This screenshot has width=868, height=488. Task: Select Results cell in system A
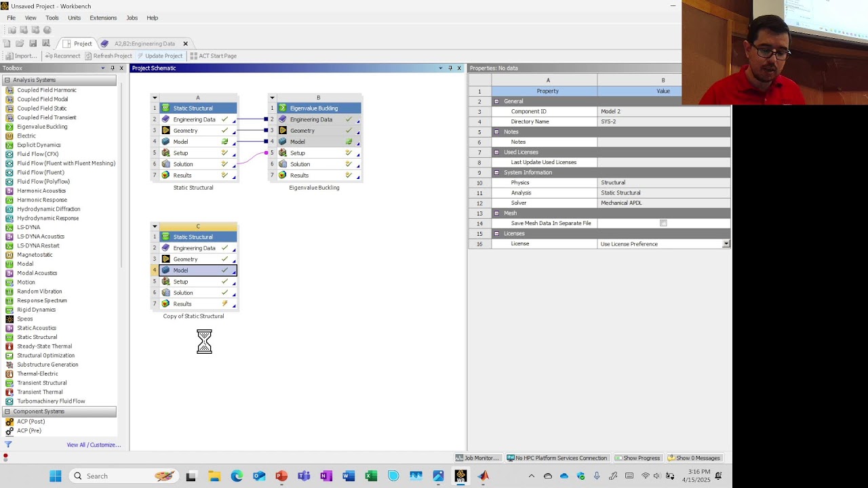pyautogui.click(x=198, y=176)
